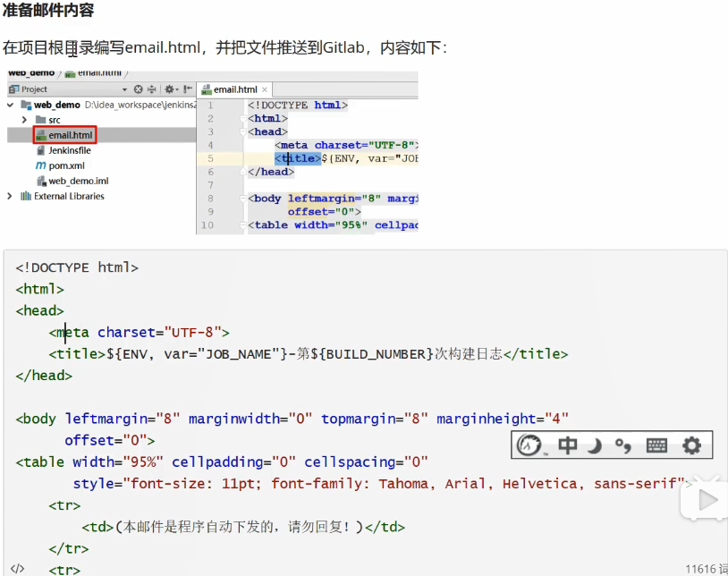Fold the body tag at line 8

pos(243,199)
